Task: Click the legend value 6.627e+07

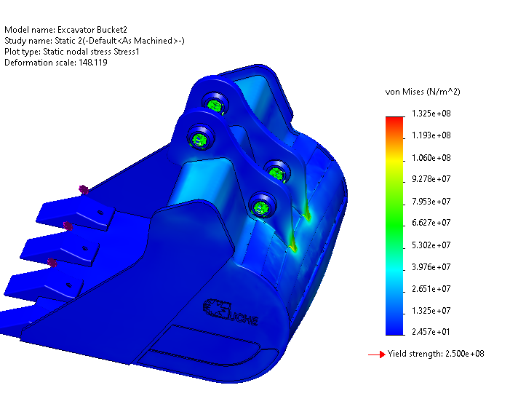Action: [x=431, y=223]
